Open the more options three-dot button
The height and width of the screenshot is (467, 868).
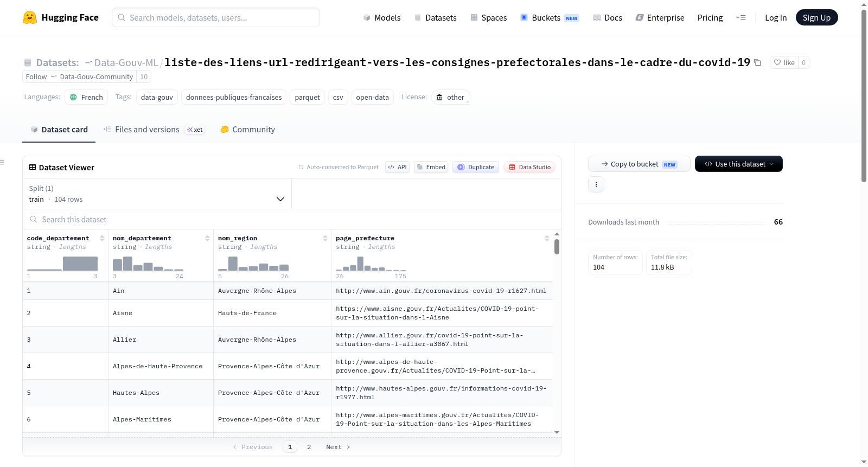[x=596, y=184]
